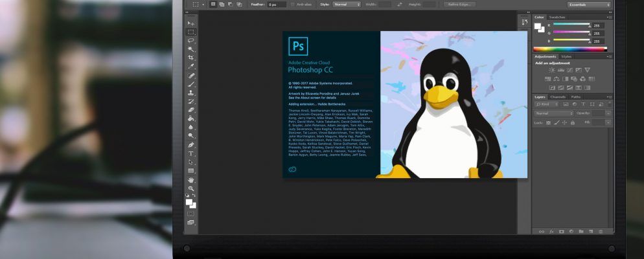
Task: Add a Brightness/Contrast adjustment
Action: (x=551, y=70)
